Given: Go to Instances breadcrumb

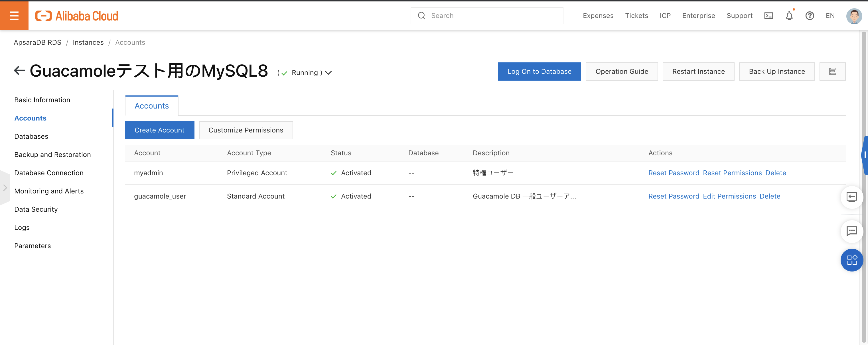Looking at the screenshot, I should (88, 42).
